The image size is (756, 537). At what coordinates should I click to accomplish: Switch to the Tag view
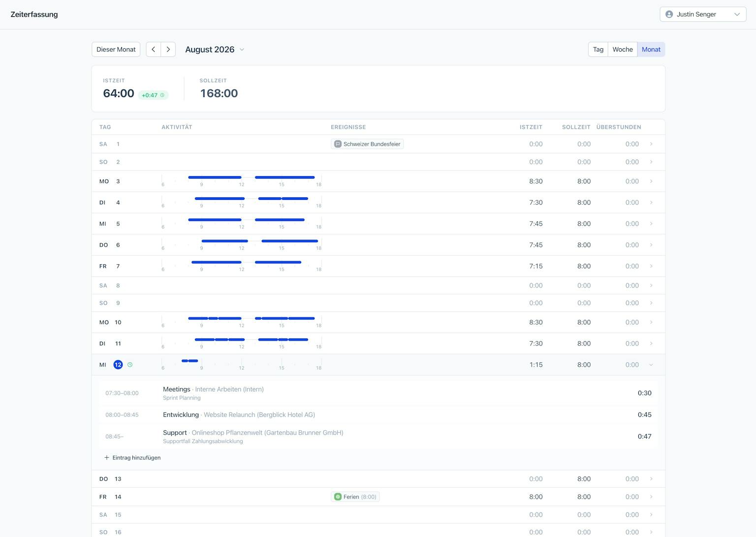click(x=598, y=49)
